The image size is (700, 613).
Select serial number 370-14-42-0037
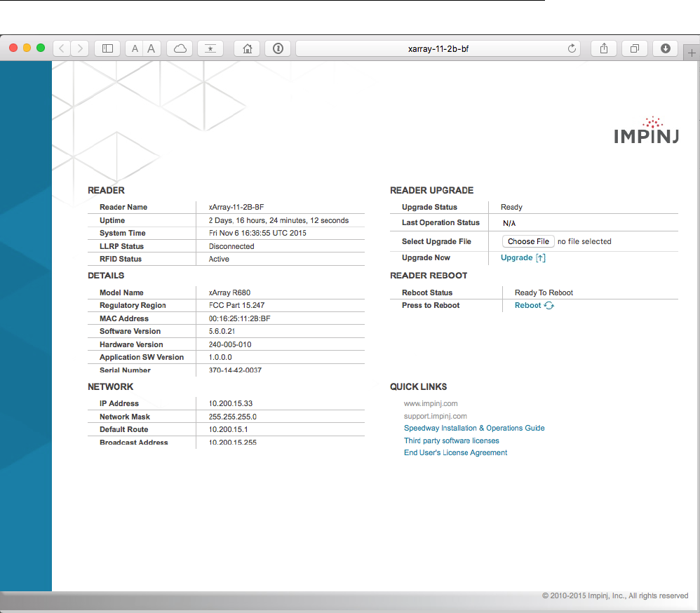coord(235,370)
